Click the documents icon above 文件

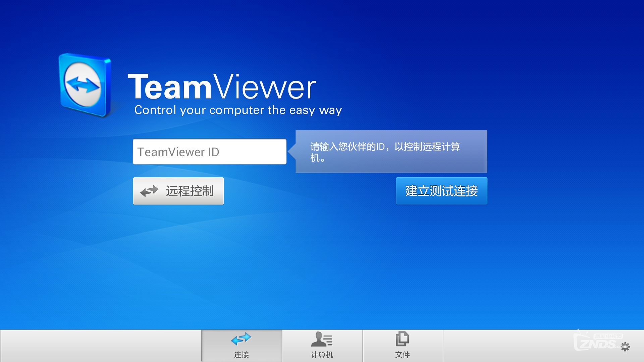pos(402,339)
